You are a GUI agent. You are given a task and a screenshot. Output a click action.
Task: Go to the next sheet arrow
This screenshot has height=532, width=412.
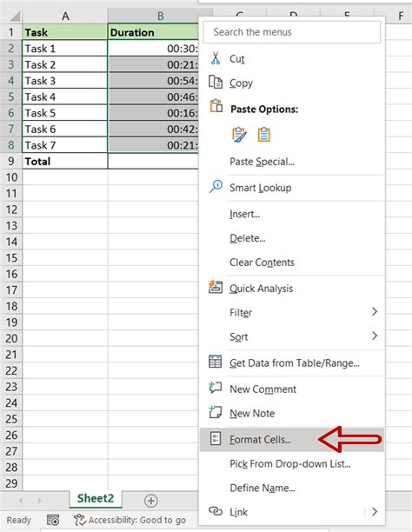(39, 501)
